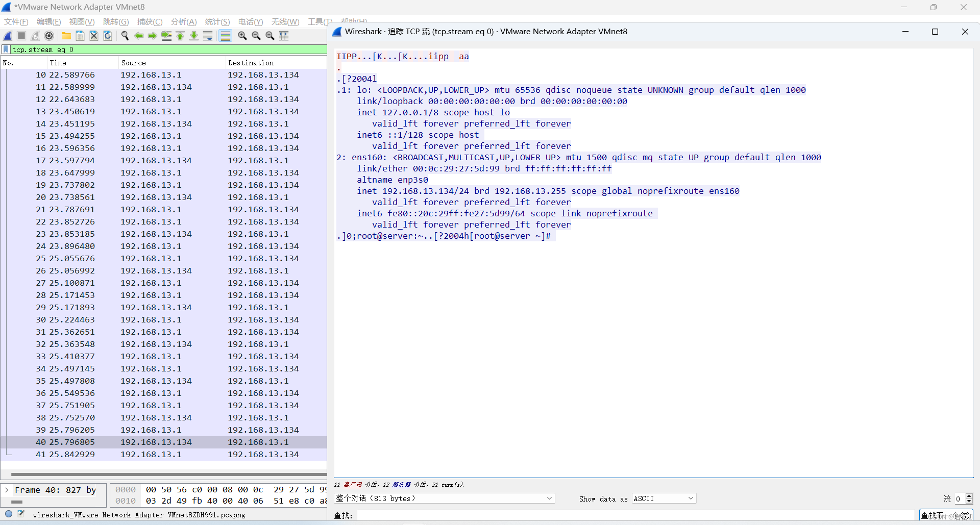The width and height of the screenshot is (980, 525).
Task: Sort packets by the Source column header
Action: [171, 63]
